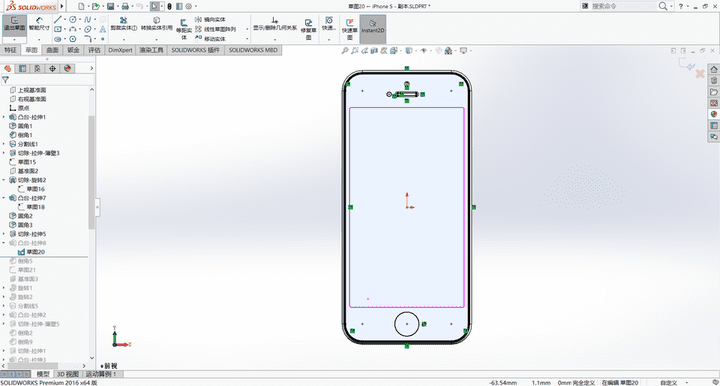The width and height of the screenshot is (720, 386).
Task: Click Trim Entities (剪裁实体) tool
Action: point(124,24)
